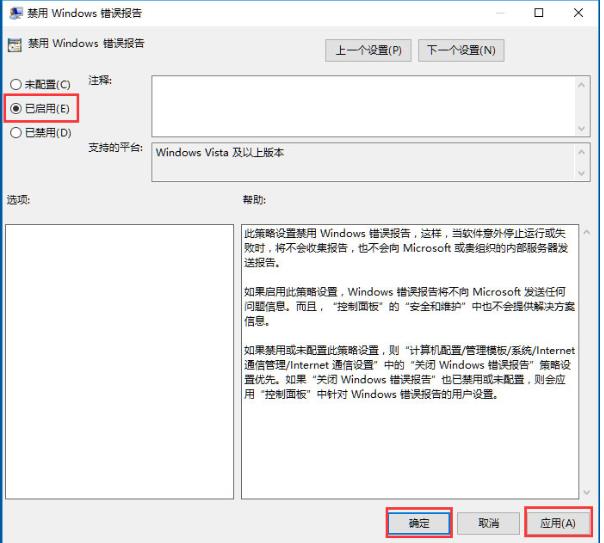Close the 禁用 Windows 错误报告 dialog
The width and height of the screenshot is (604, 543).
578,13
